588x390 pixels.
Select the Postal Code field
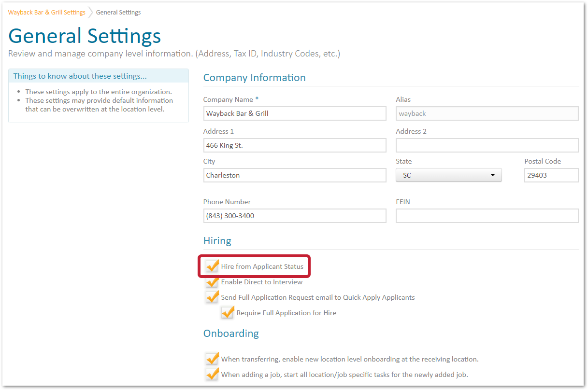pyautogui.click(x=551, y=175)
